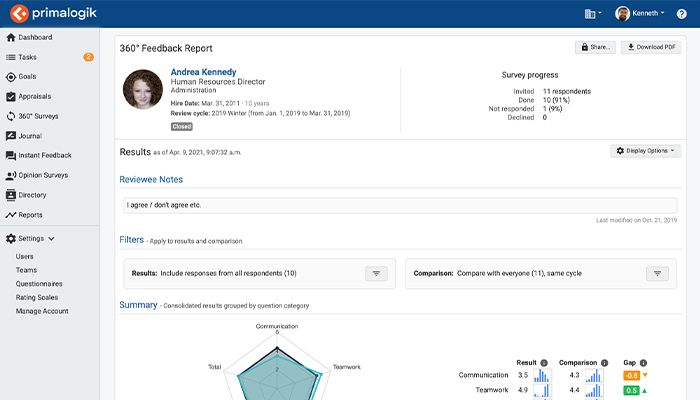Click the Closed status badge
700x400 pixels.
(182, 127)
